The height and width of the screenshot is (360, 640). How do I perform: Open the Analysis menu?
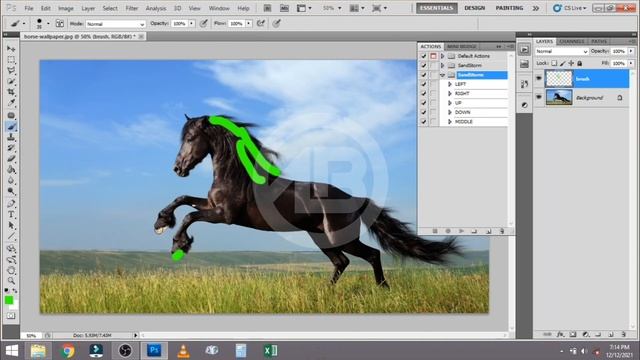(156, 8)
